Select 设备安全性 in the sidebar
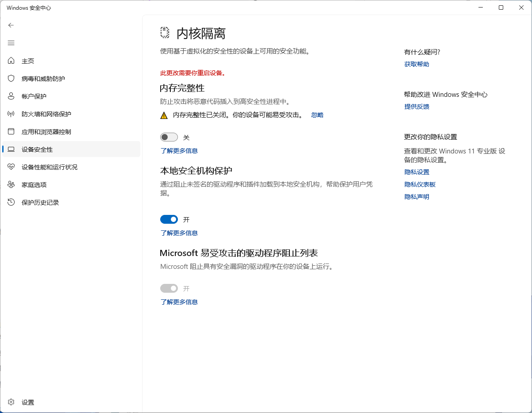 37,149
